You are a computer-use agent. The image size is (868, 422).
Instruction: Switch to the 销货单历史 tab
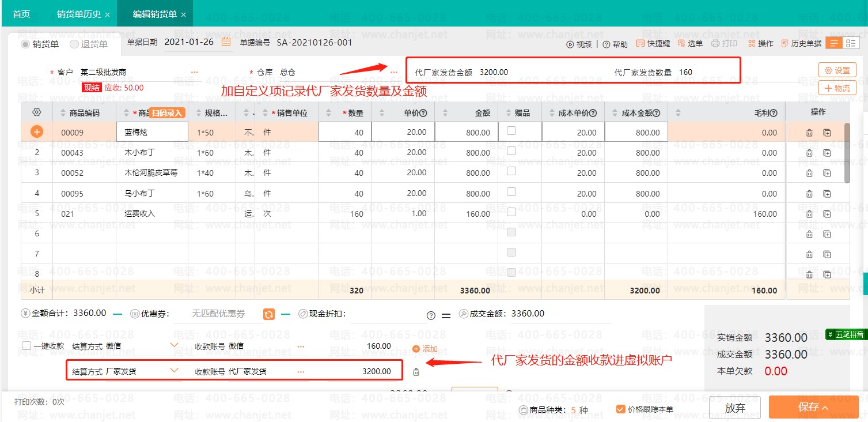click(79, 14)
